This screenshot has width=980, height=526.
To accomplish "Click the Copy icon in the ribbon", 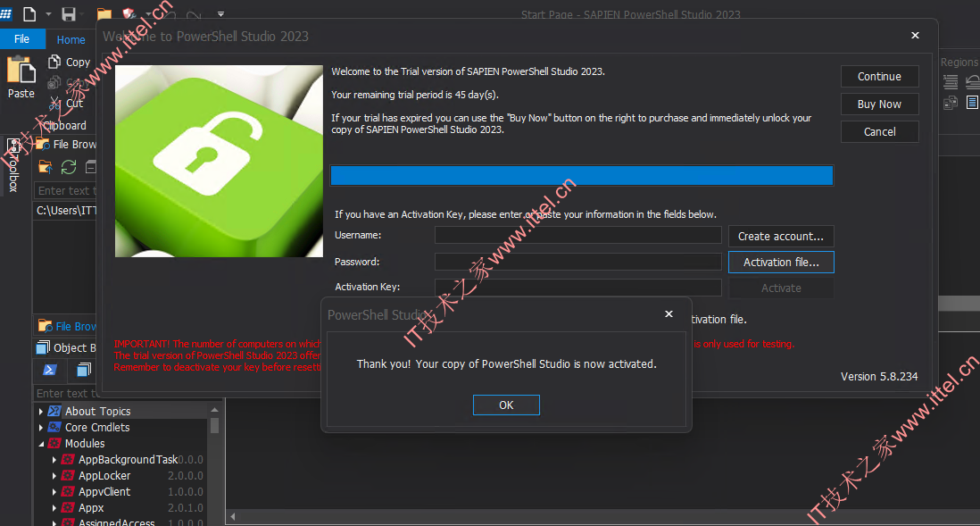I will 54,62.
